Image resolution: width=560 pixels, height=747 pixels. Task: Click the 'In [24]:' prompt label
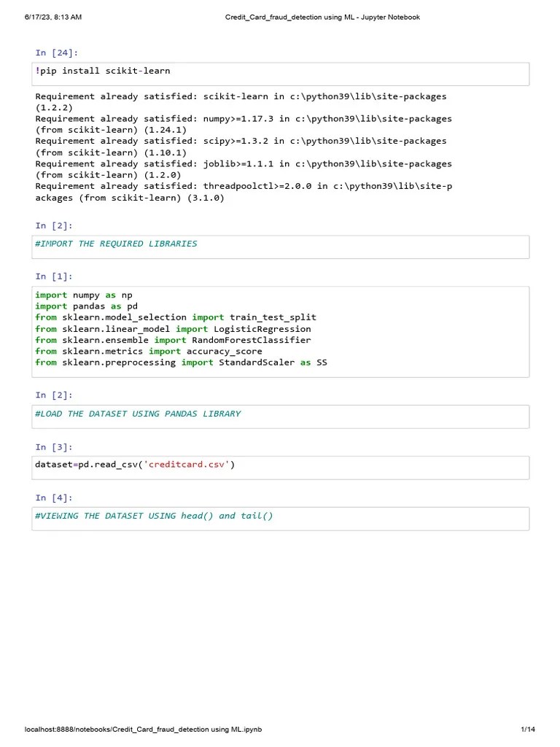point(57,53)
